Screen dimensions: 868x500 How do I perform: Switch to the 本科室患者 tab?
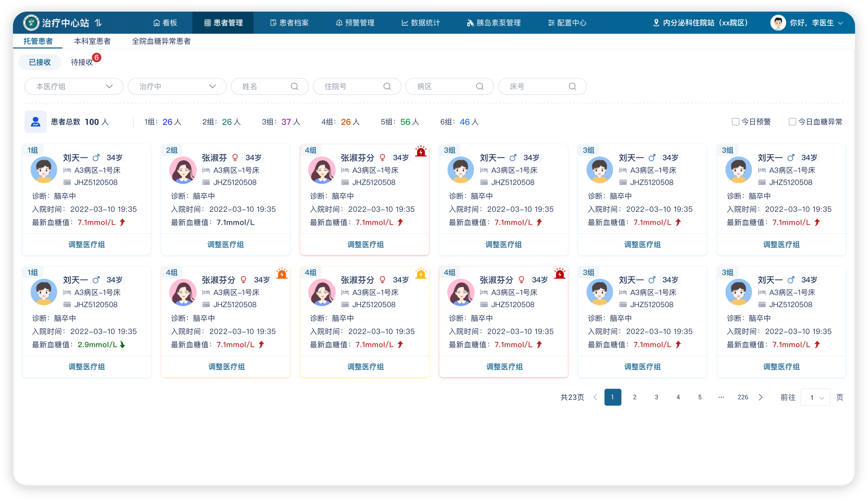coord(92,41)
